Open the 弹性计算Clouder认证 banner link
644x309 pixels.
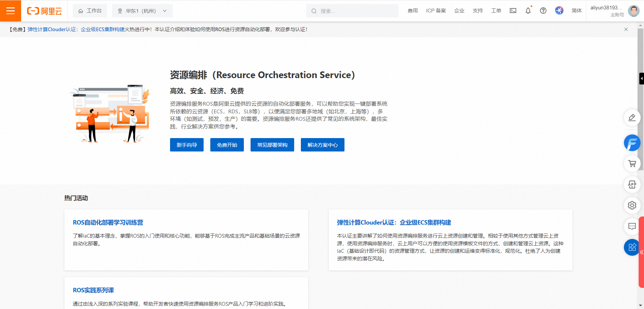coord(76,29)
